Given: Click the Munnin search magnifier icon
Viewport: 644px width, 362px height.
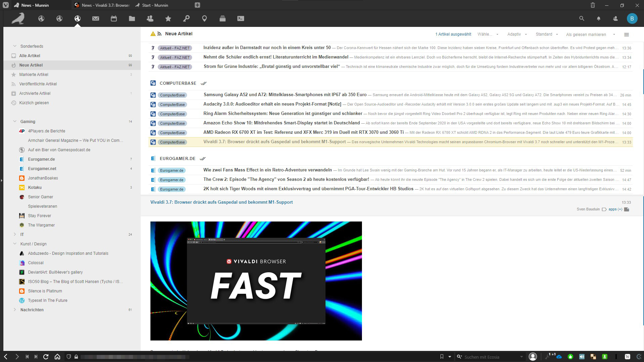Looking at the screenshot, I should [x=582, y=18].
